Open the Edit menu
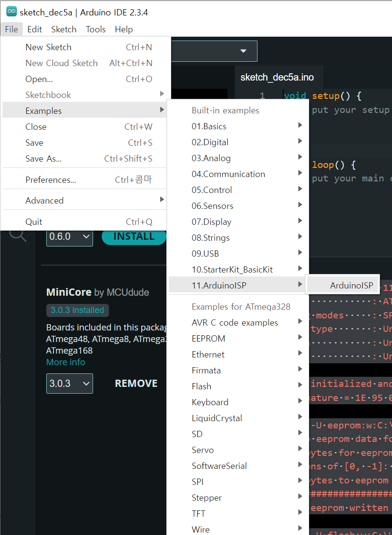The height and width of the screenshot is (535, 392). tap(34, 29)
